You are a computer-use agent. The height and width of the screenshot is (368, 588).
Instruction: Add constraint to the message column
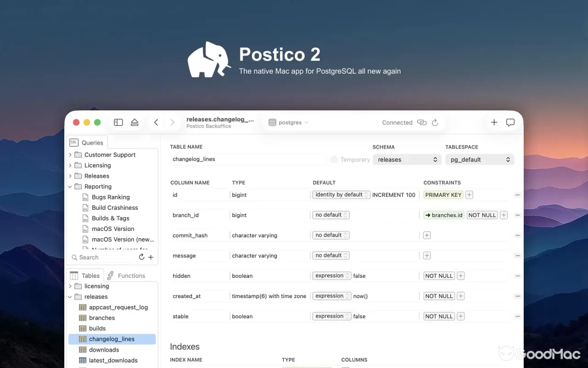[427, 256]
